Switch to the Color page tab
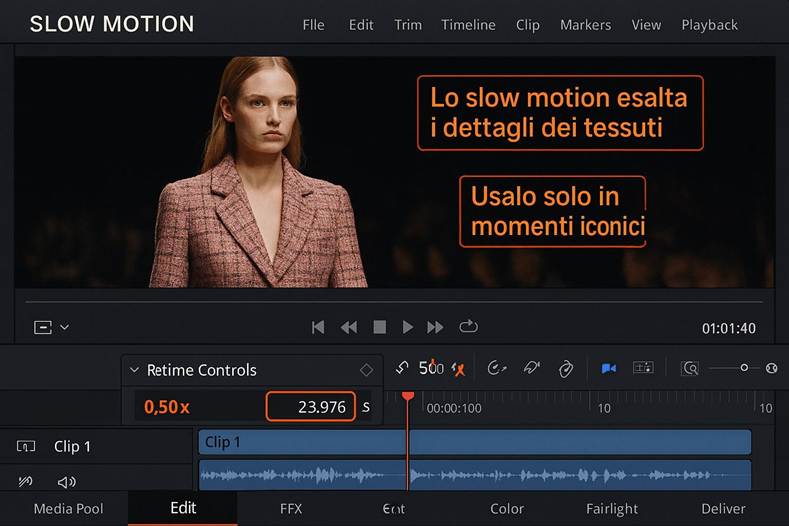Screen dimensions: 789x526 coord(507,508)
